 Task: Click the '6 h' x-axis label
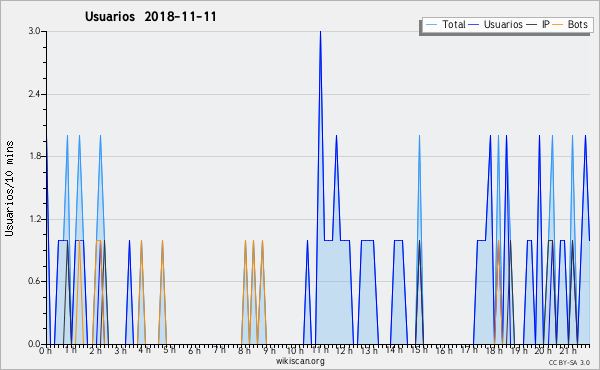(x=194, y=350)
